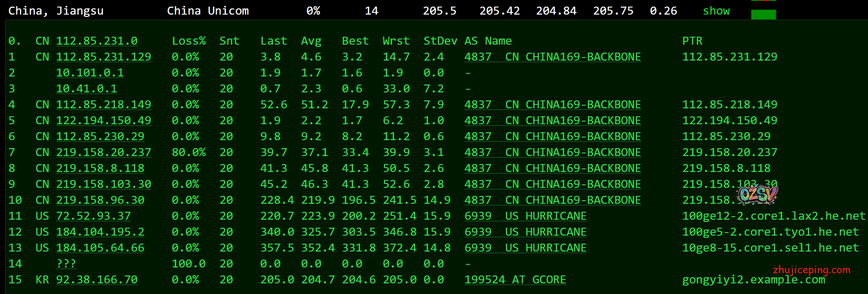Open destination IP 92.38.166.70

pos(97,280)
